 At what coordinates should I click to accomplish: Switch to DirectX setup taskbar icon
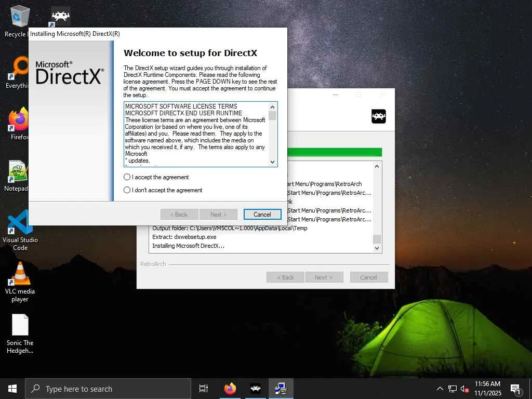coord(281,389)
